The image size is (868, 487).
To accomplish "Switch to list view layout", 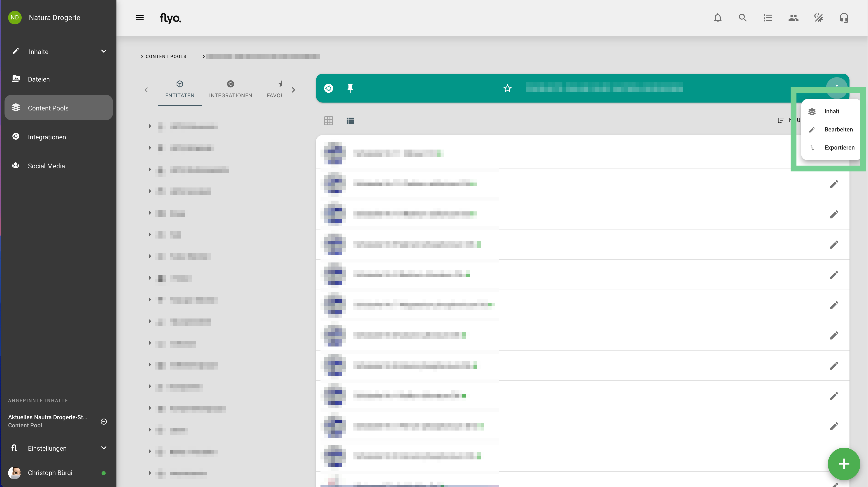I will [x=350, y=121].
